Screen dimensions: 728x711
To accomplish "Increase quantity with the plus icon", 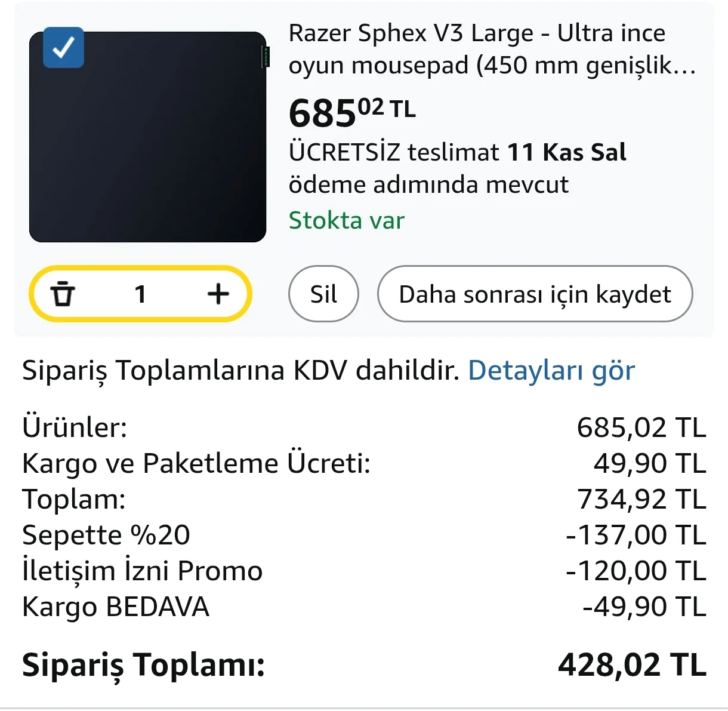I will 218,294.
